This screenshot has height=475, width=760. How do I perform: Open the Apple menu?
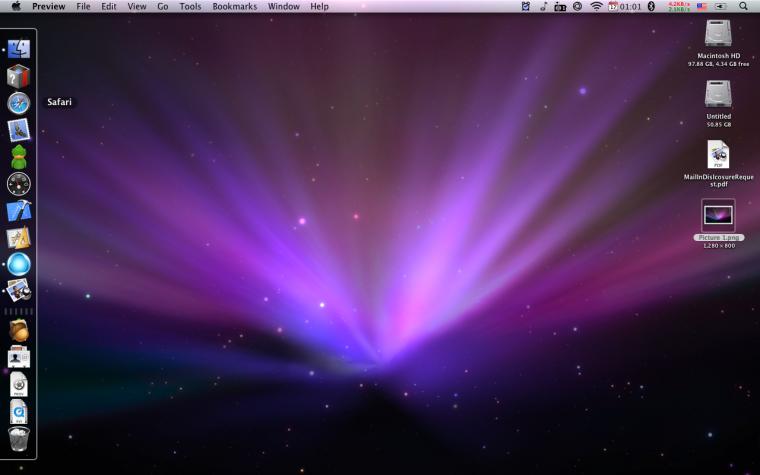click(16, 6)
